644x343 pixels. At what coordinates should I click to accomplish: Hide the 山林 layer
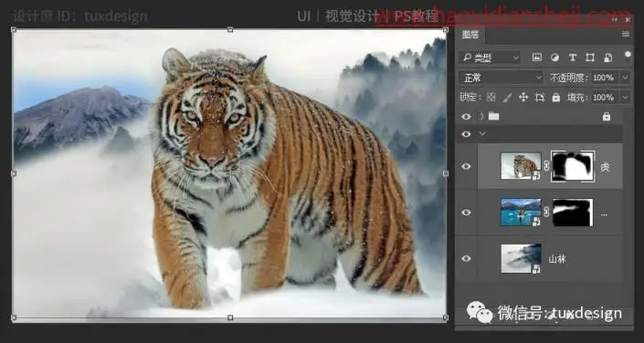coord(466,258)
